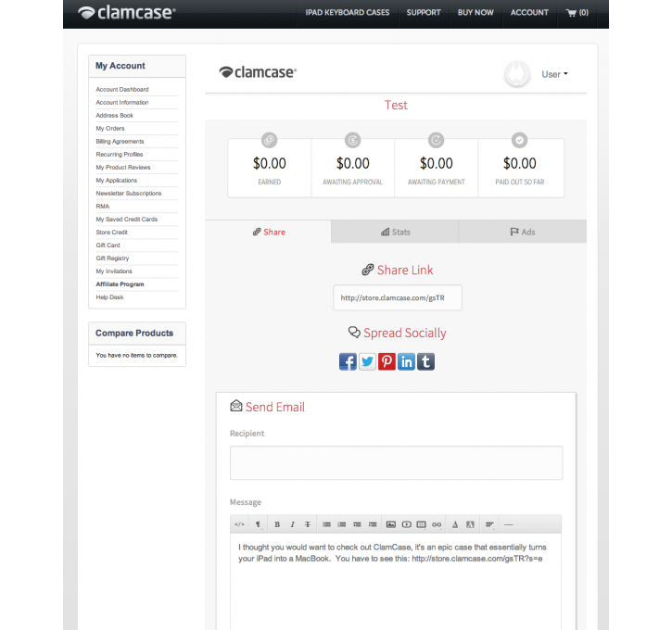Expand the User dropdown menu

[x=554, y=74]
